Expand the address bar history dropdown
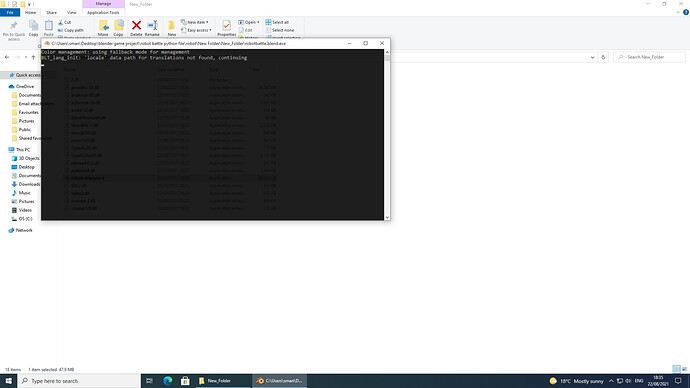Viewport: 690px width, 388px height. [592, 57]
